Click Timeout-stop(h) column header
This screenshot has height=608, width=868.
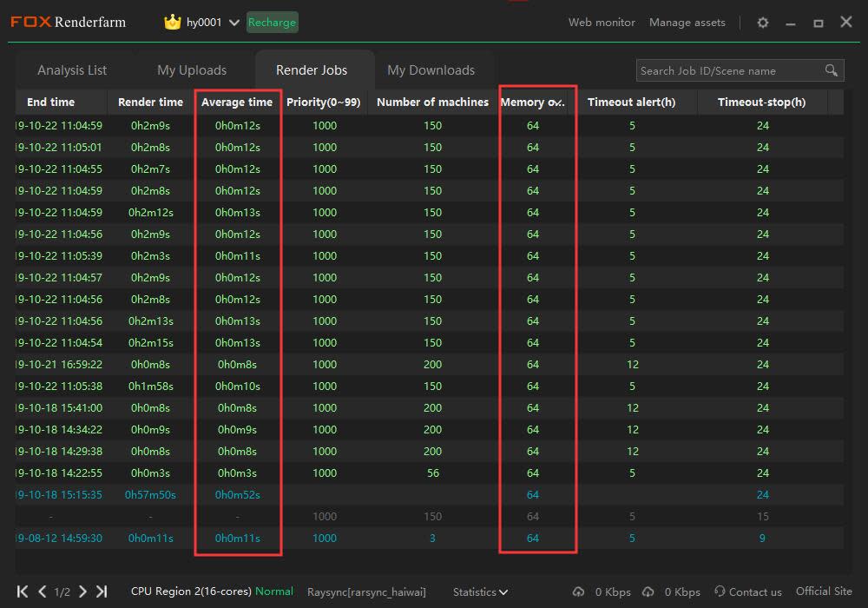[762, 102]
